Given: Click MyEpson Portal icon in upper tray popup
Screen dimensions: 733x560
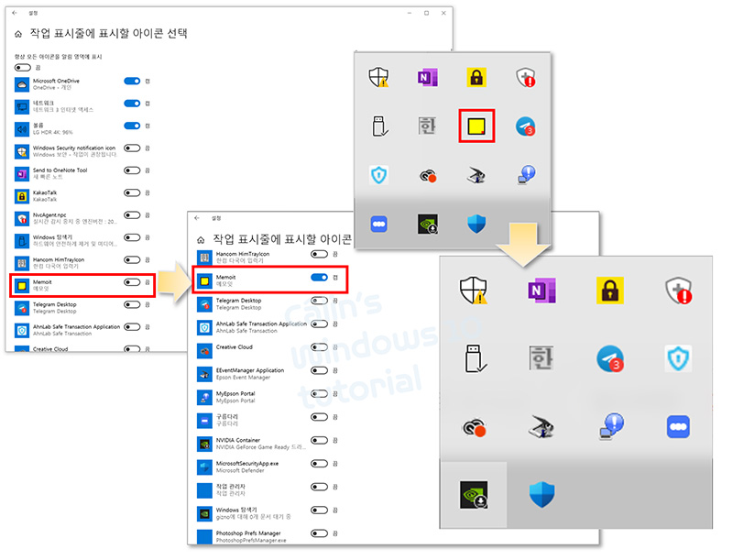Looking at the screenshot, I should tap(526, 175).
